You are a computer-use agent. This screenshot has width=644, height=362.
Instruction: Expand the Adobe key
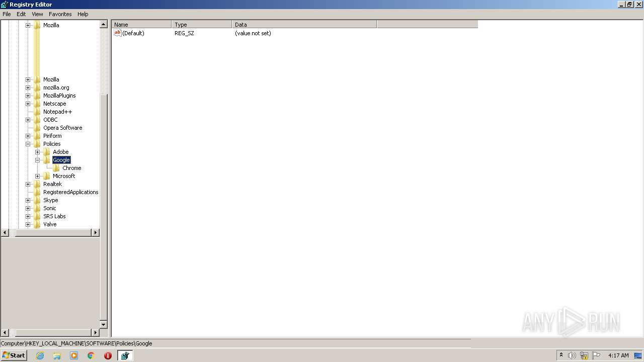[37, 152]
